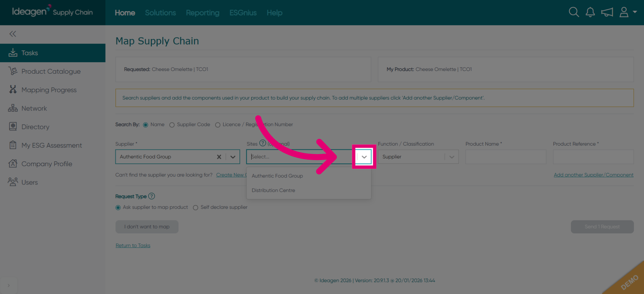Open the ESGnius menu
644x294 pixels.
pyautogui.click(x=243, y=13)
